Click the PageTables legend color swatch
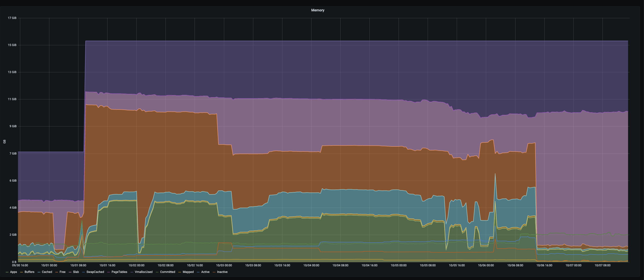This screenshot has width=644, height=280. pyautogui.click(x=108, y=272)
